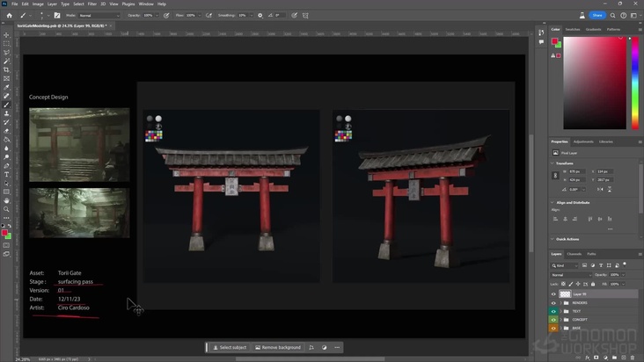Hide the Layer 99 layer
Screen dimensions: 644x362
(x=553, y=294)
